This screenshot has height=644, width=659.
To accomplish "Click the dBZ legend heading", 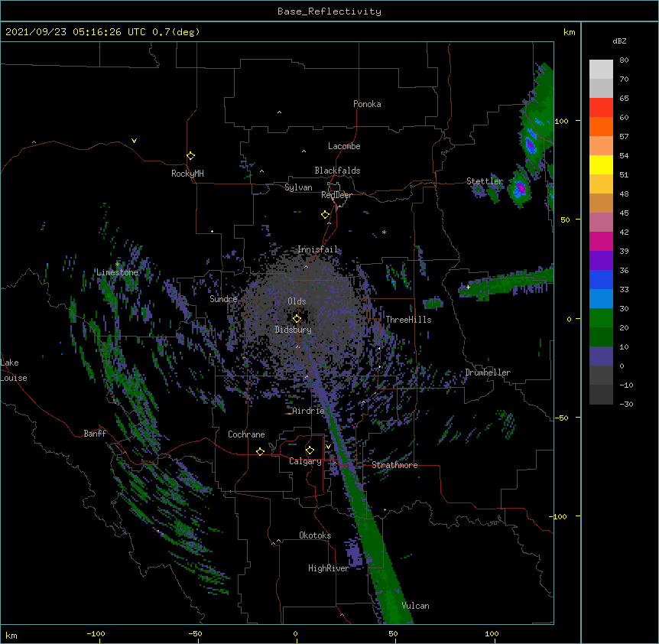I will tap(619, 41).
